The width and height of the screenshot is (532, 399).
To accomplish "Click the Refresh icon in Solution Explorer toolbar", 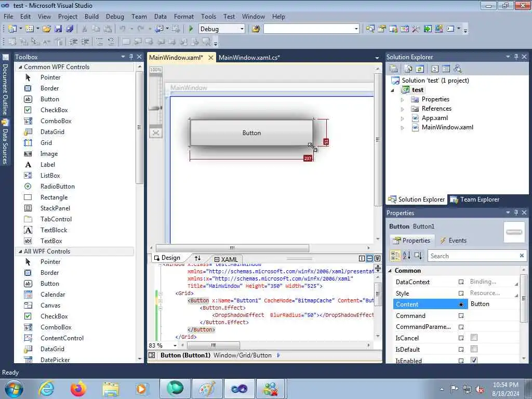I will pos(420,69).
